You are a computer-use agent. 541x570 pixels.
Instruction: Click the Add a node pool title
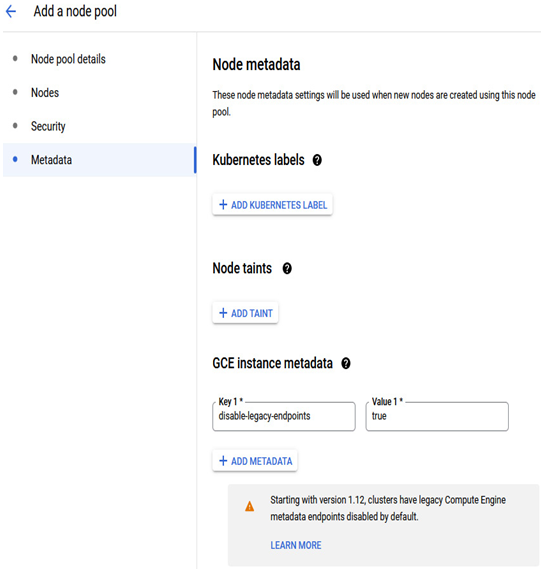click(x=75, y=12)
